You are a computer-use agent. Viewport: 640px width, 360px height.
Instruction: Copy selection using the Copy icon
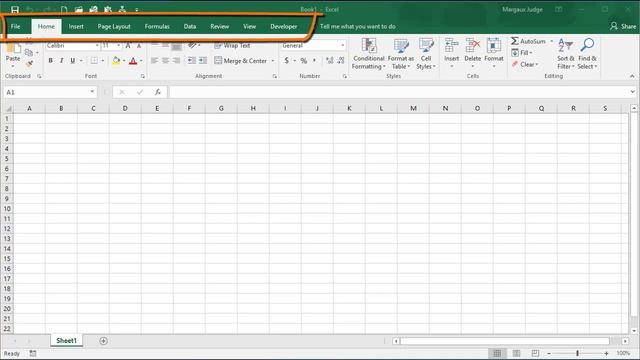click(29, 52)
